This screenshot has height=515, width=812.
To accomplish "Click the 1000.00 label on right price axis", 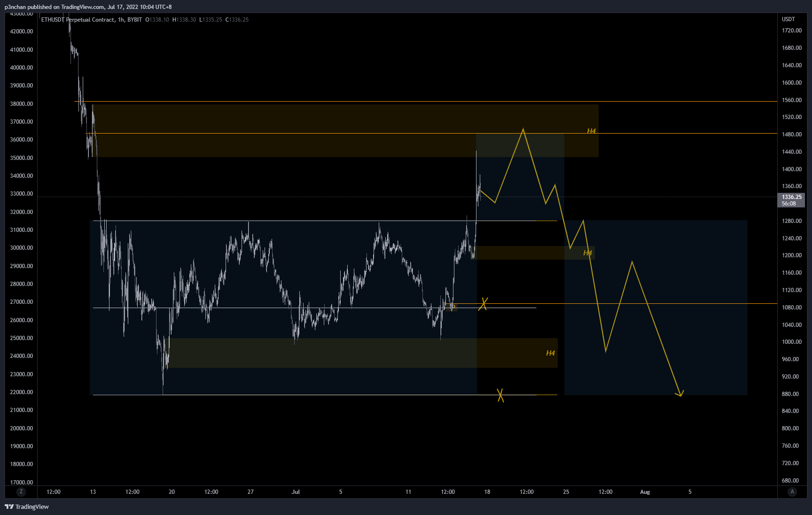I will 791,342.
